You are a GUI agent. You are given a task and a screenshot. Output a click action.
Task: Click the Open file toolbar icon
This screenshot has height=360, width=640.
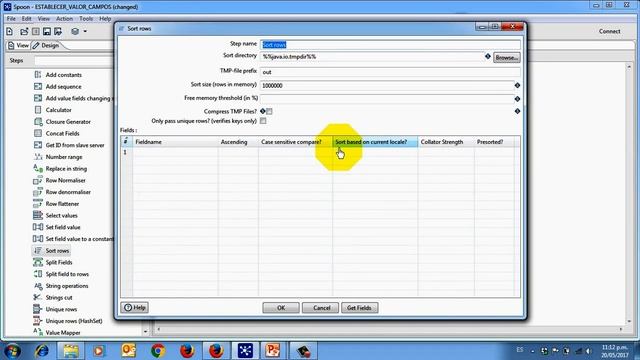24,31
